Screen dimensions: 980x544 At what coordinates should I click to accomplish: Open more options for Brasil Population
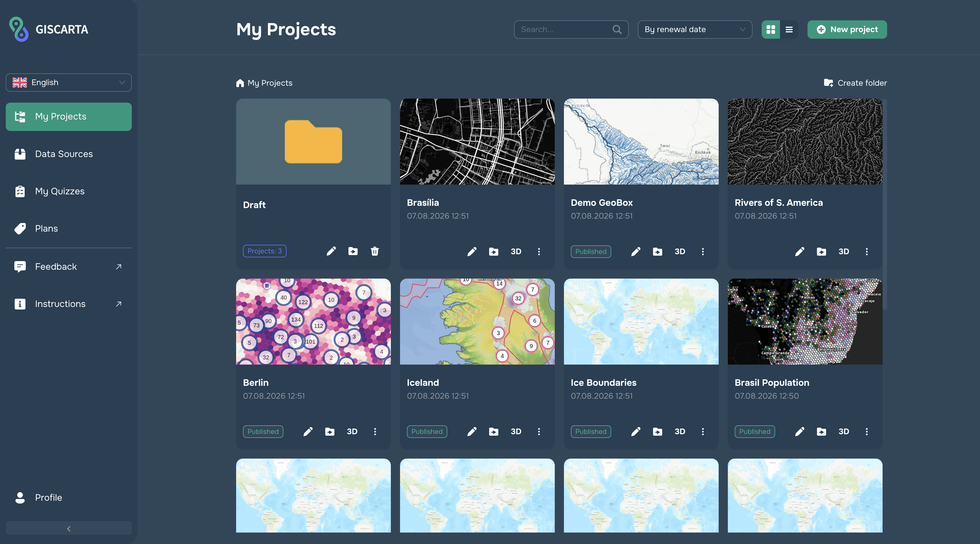tap(867, 431)
